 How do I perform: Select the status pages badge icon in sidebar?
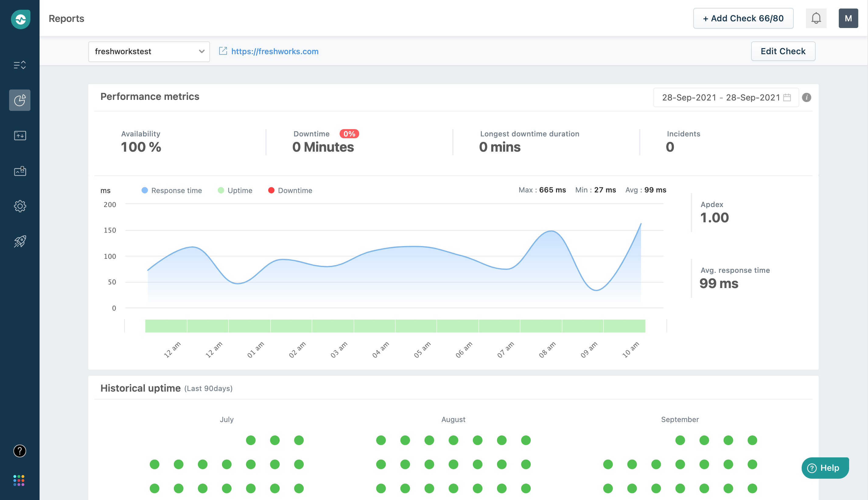click(19, 171)
